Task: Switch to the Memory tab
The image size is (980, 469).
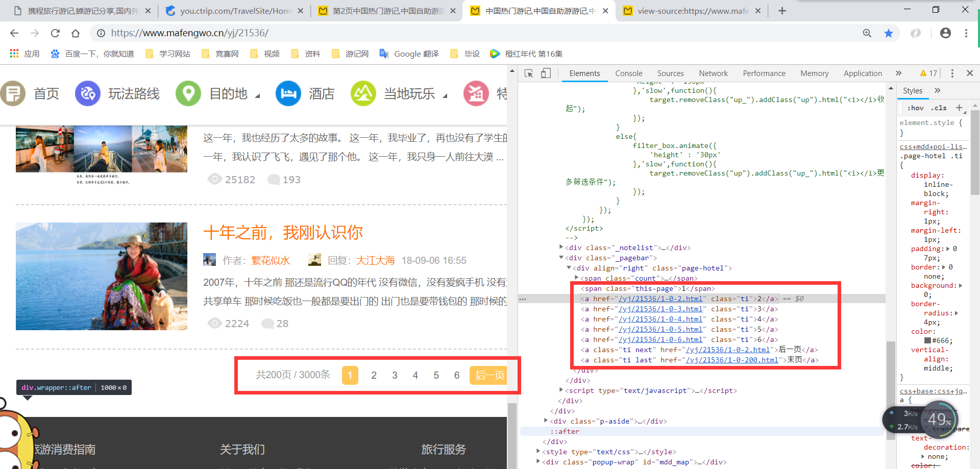Action: [815, 73]
